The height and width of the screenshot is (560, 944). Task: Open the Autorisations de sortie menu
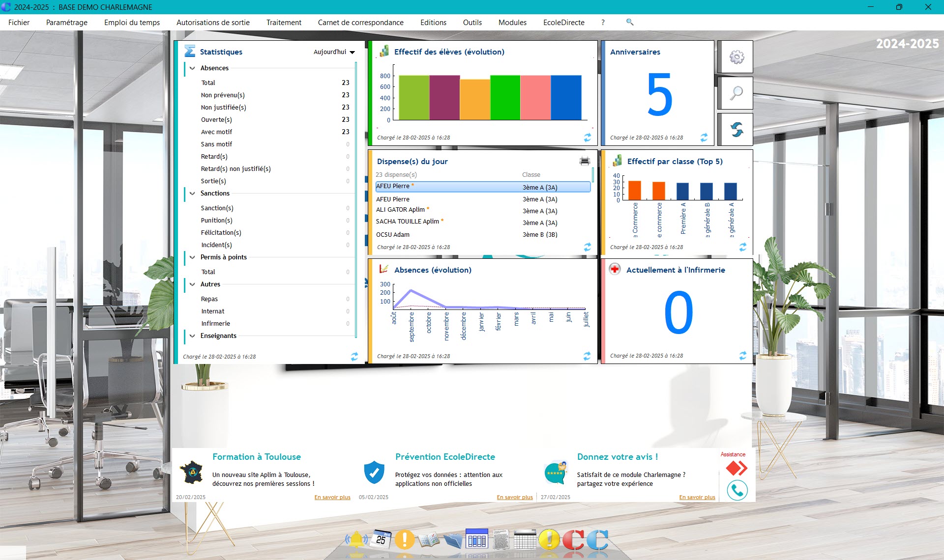pos(213,23)
